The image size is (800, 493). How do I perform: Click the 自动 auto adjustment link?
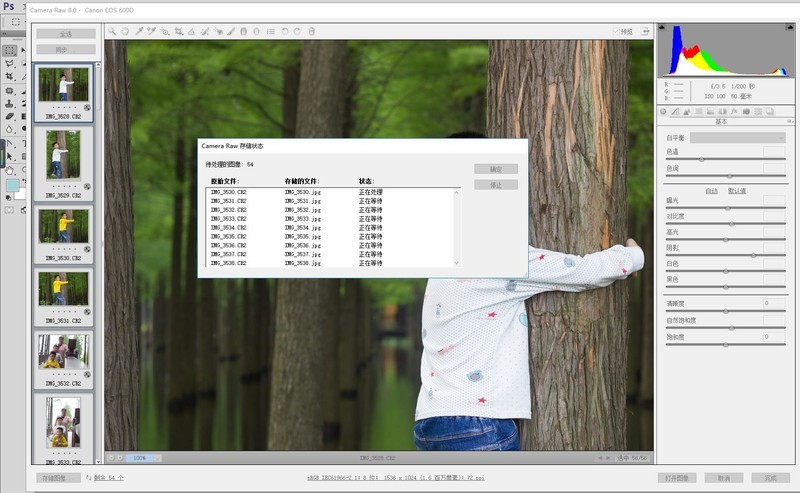coord(711,190)
